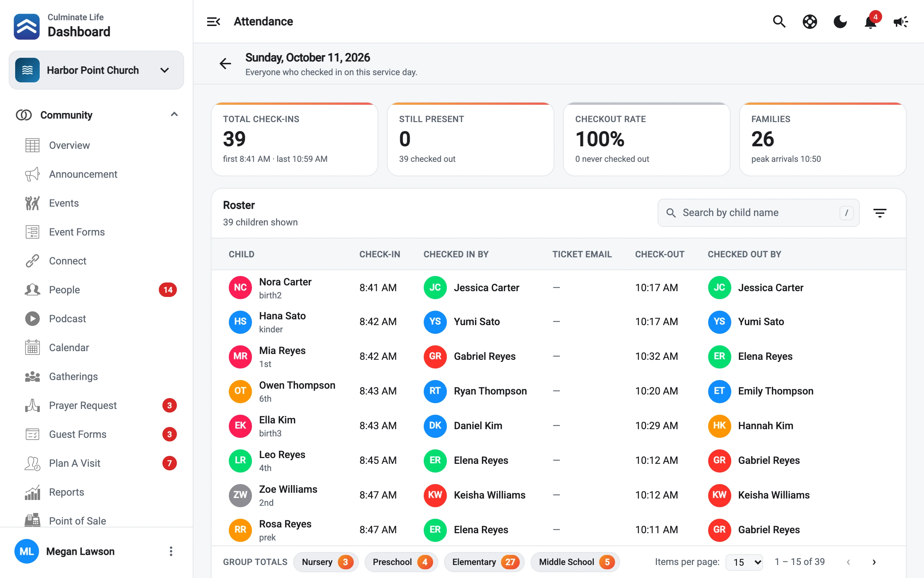Filter by Middle School group chip
924x578 pixels.
pos(575,562)
